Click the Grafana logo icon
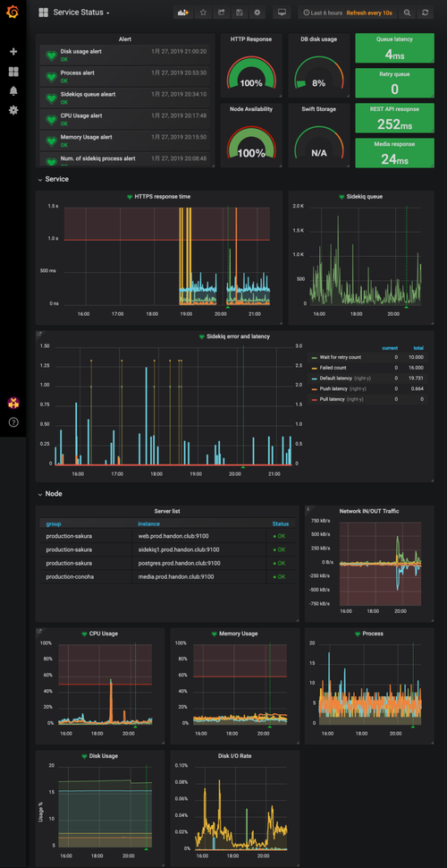The image size is (447, 868). click(x=13, y=12)
